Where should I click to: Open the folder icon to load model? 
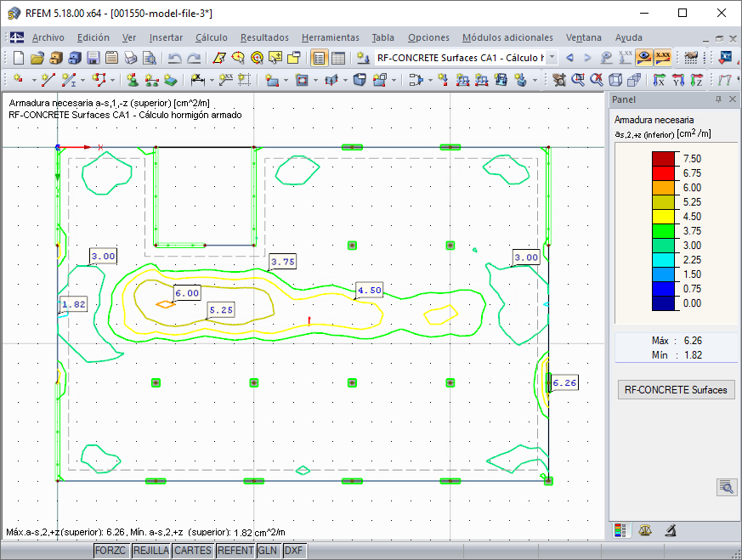37,58
